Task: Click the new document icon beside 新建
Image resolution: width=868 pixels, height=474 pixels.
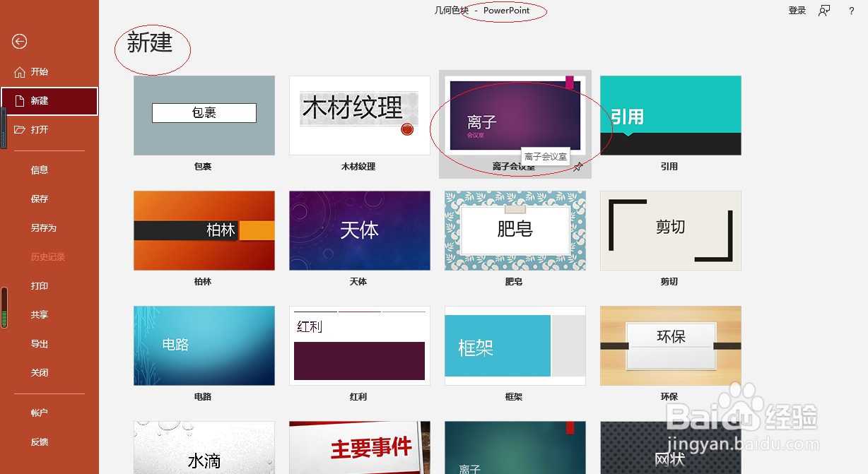Action: 20,101
